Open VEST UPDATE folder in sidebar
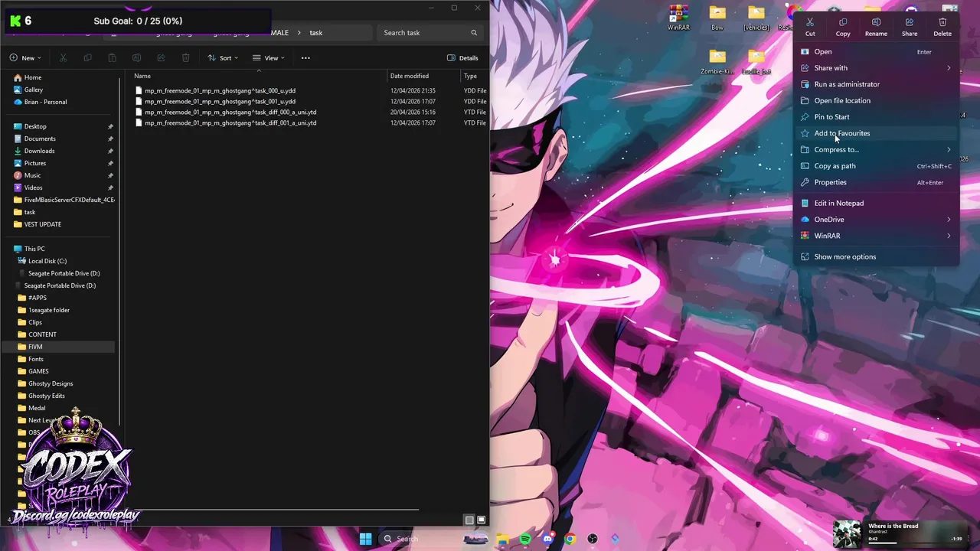 42,224
